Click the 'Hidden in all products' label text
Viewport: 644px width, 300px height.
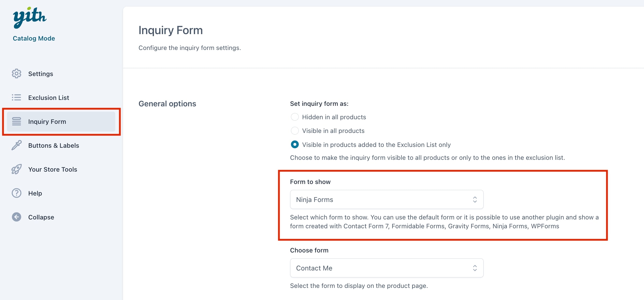[334, 117]
